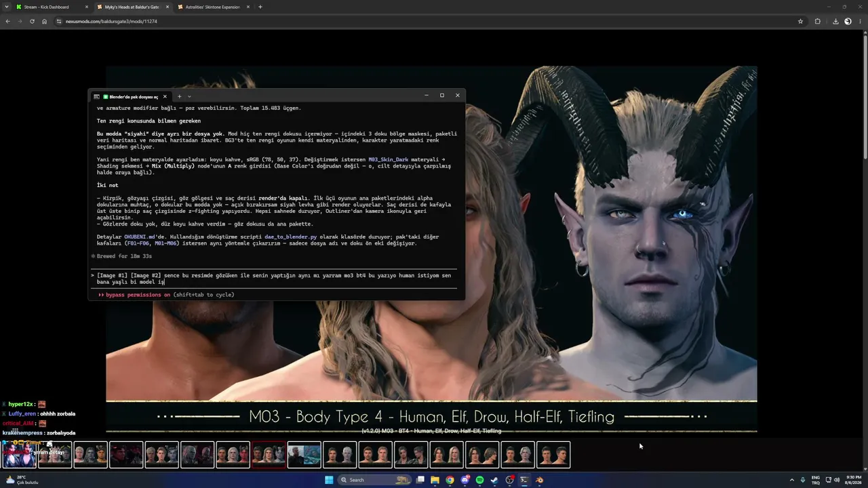The image size is (868, 488).
Task: Open Task View from the taskbar
Action: click(x=420, y=480)
